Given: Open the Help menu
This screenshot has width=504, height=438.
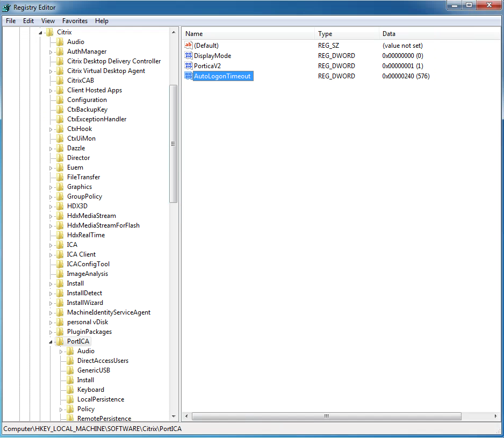Looking at the screenshot, I should (x=102, y=21).
